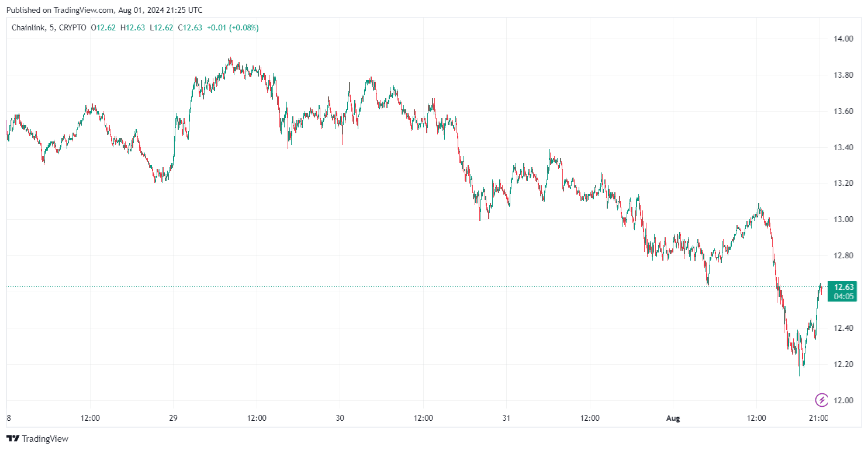Click the 13.00 price axis label
The width and height of the screenshot is (868, 450).
pos(844,220)
